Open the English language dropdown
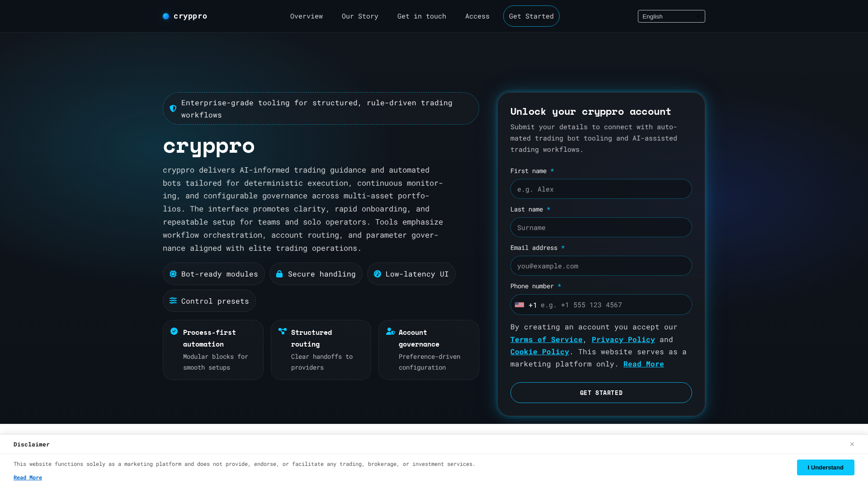Viewport: 868px width, 488px height. point(671,16)
